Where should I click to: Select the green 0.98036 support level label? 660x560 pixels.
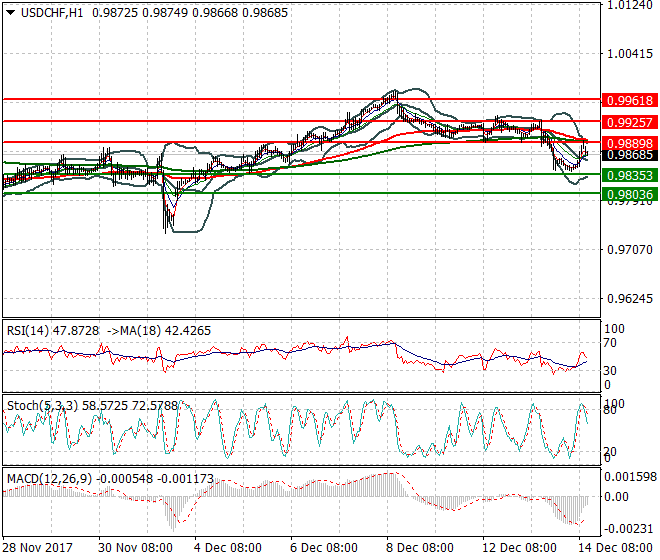click(x=630, y=195)
